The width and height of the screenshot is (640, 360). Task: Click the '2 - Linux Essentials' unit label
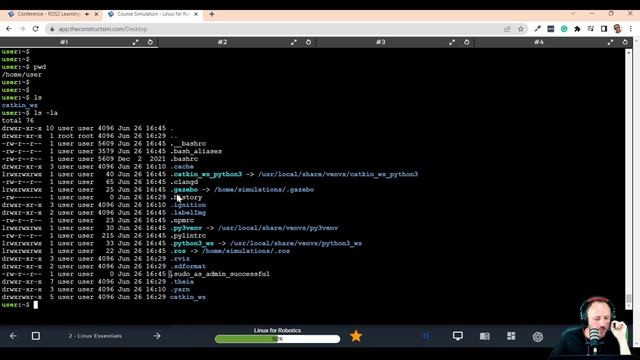pos(95,336)
